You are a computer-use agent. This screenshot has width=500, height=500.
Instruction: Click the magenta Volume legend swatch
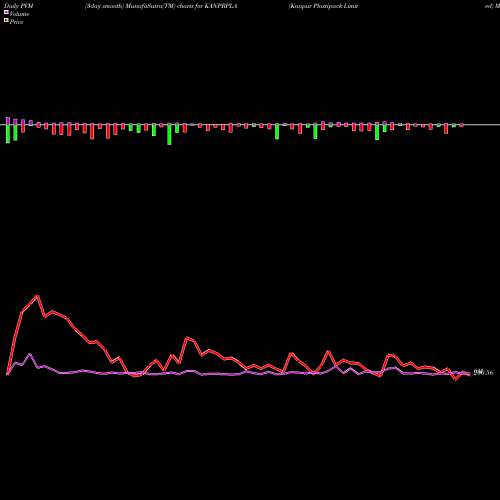tap(6, 12)
